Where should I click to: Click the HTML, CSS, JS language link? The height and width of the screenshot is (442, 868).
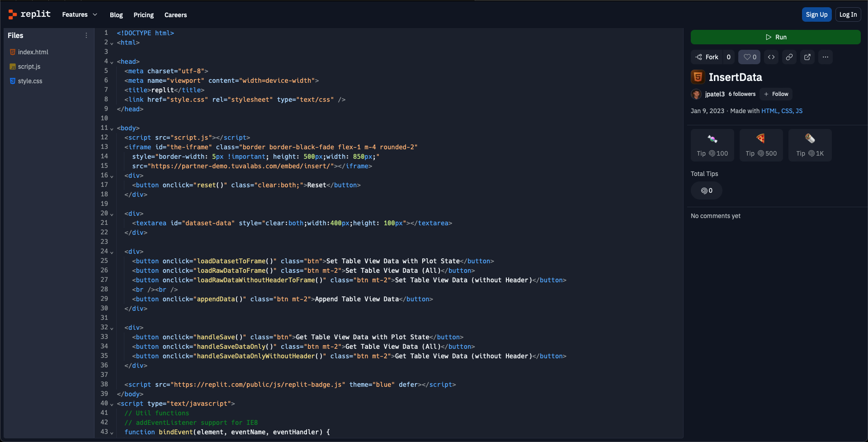pos(782,111)
